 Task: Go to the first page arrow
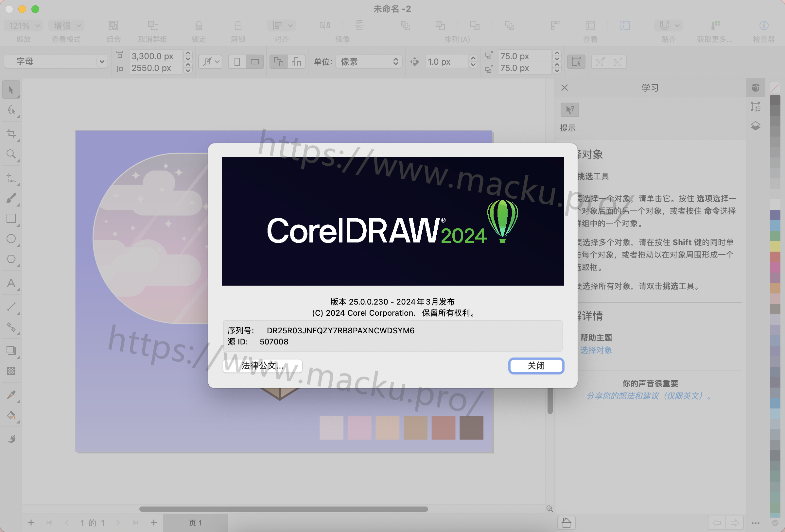click(x=49, y=523)
